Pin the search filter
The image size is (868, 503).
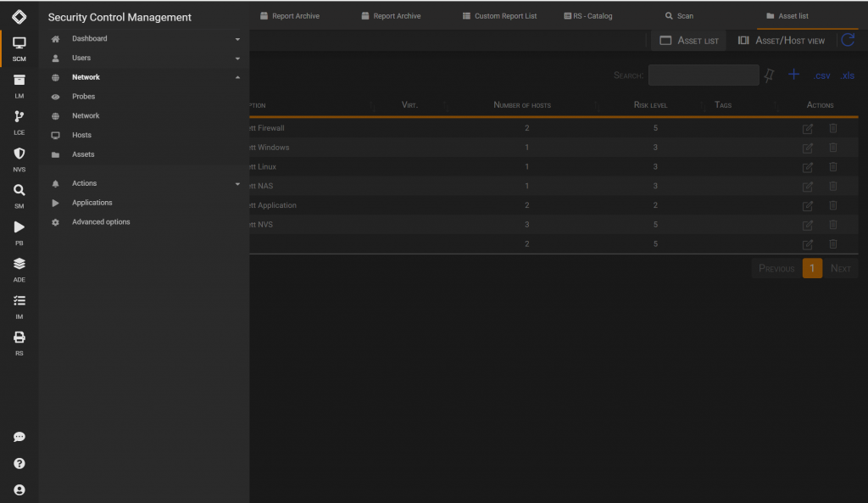pyautogui.click(x=769, y=75)
